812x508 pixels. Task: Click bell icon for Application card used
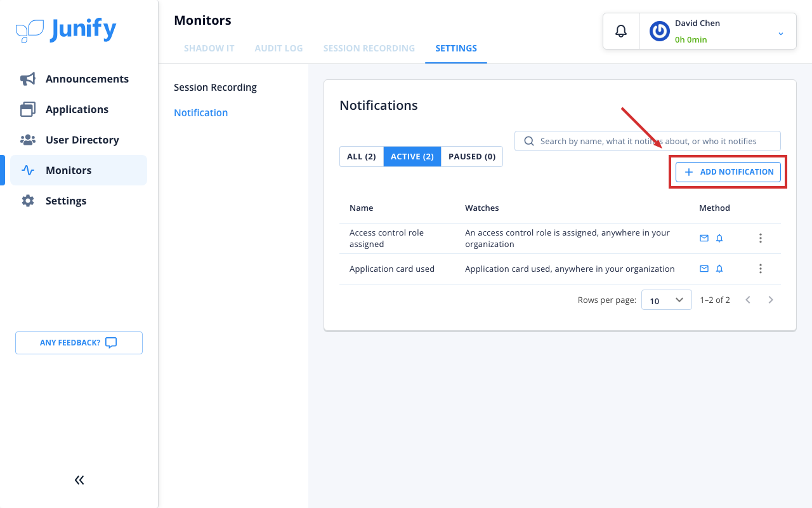point(719,269)
